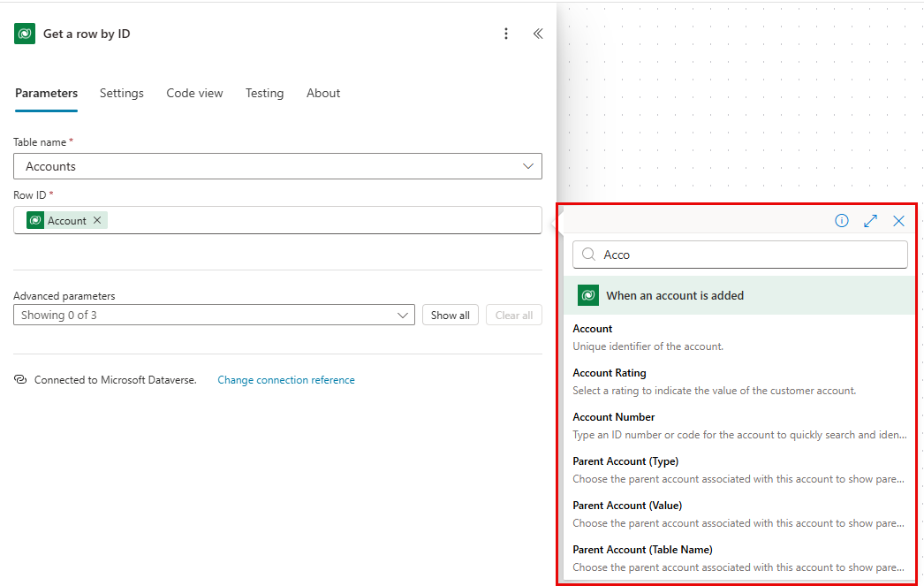Click the Dataverse icon beside When an account is added
924x586 pixels.
tap(588, 295)
